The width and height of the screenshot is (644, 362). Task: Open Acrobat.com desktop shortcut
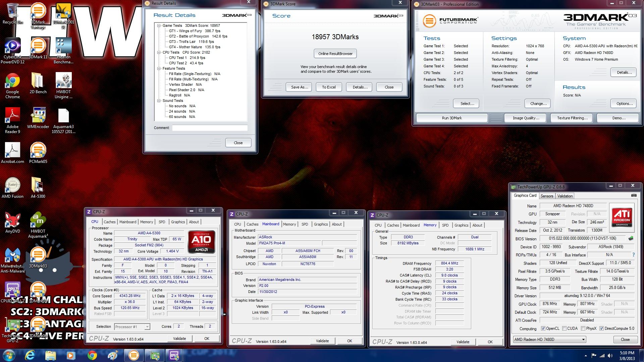(12, 153)
